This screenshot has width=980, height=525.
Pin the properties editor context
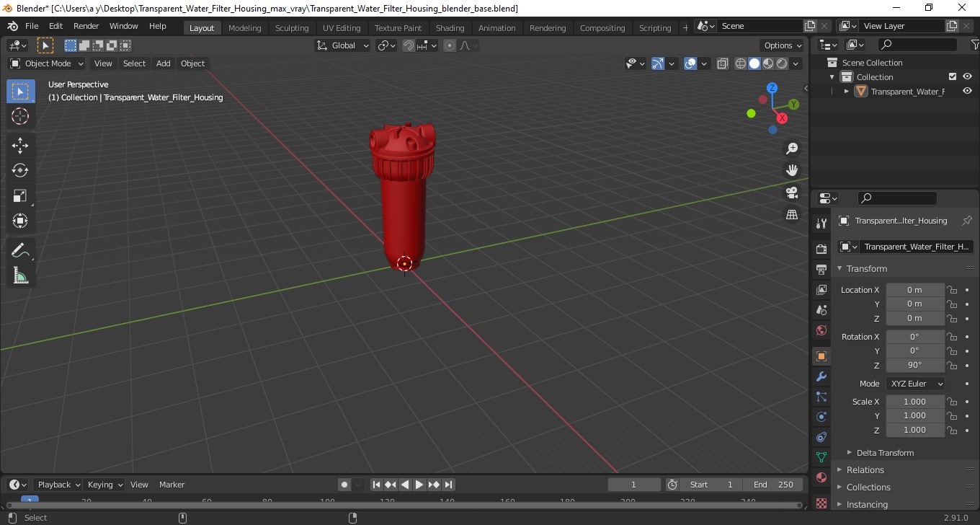[x=967, y=221]
